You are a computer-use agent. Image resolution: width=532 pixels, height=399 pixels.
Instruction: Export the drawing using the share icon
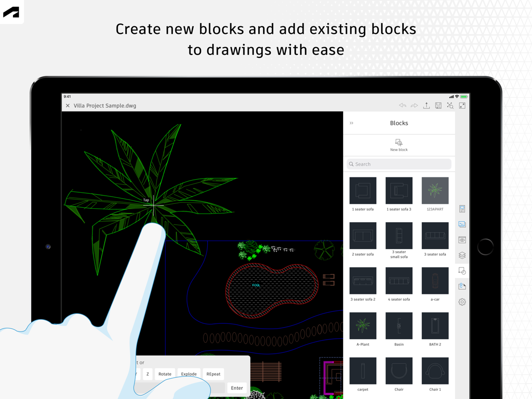click(426, 105)
